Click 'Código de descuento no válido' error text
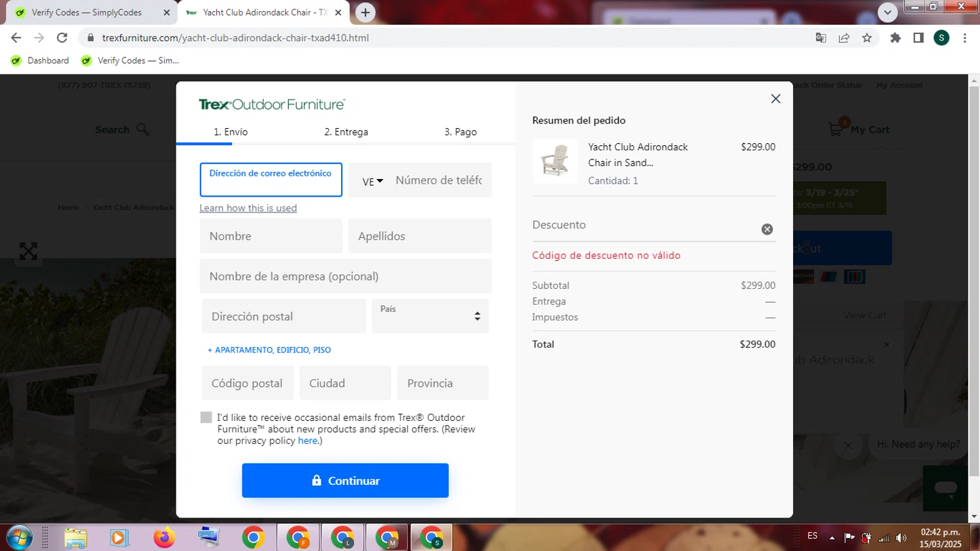The height and width of the screenshot is (551, 980). 606,256
